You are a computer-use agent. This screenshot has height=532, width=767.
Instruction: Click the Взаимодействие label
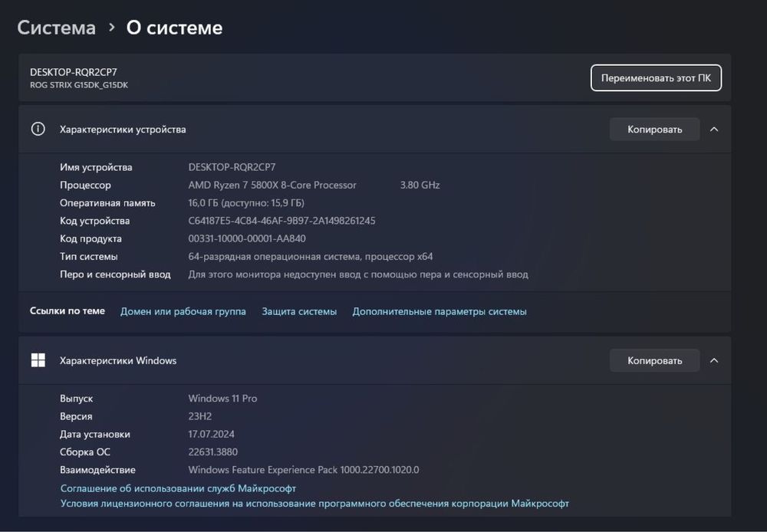[97, 470]
